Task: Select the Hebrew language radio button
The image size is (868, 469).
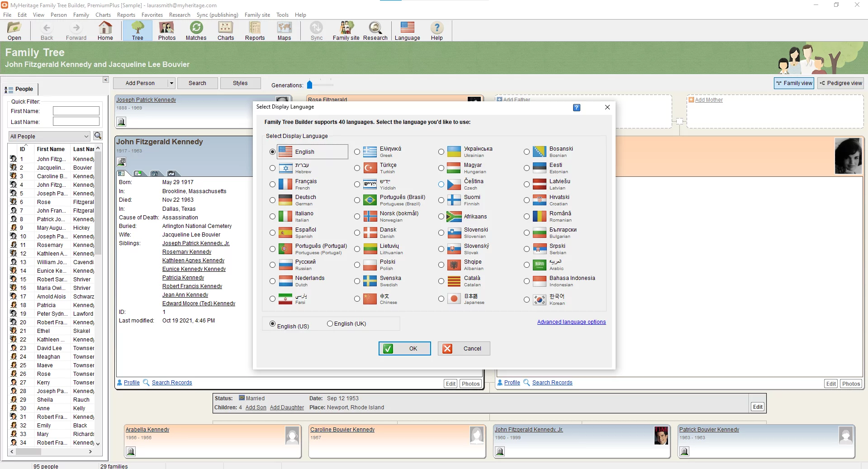Action: tap(272, 168)
